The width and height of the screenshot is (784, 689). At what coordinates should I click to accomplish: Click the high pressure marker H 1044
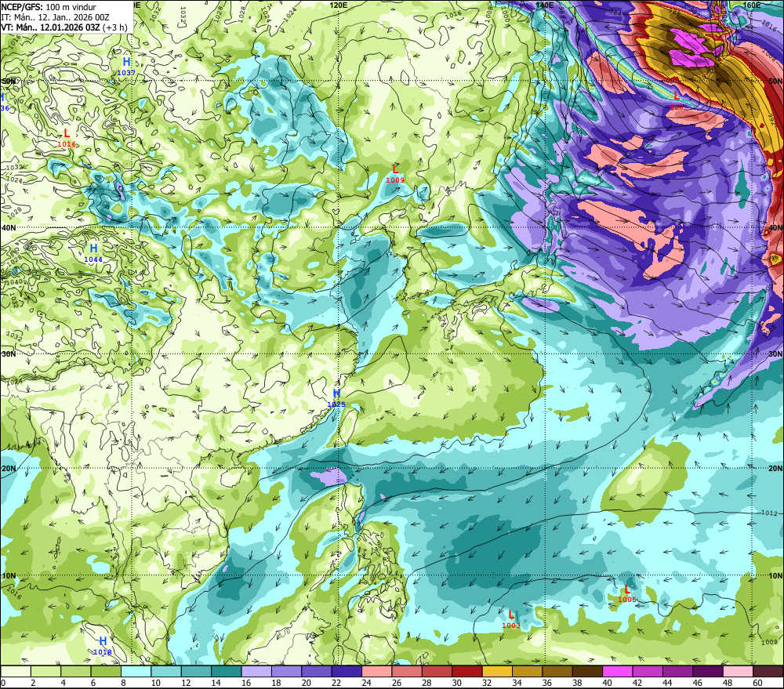93,252
